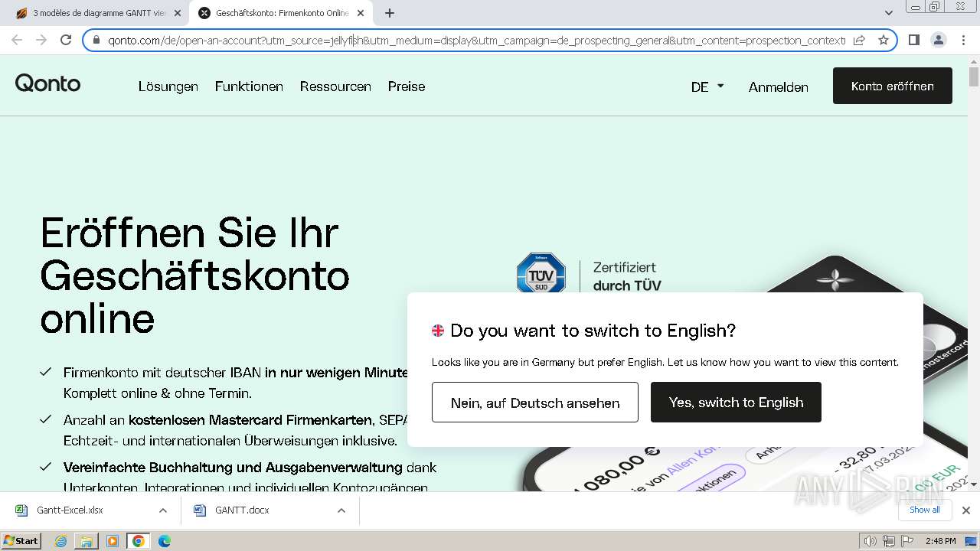The width and height of the screenshot is (980, 551).
Task: Close the 3 modèles de diagramme GANTT tab
Action: pyautogui.click(x=178, y=13)
